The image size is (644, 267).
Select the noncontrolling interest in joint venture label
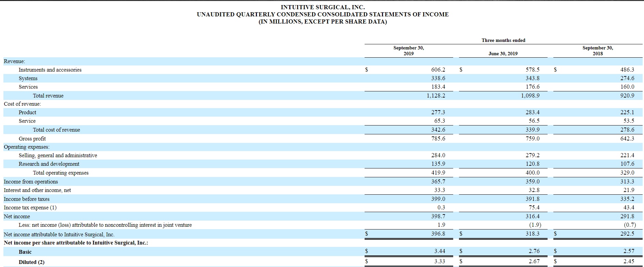105,225
